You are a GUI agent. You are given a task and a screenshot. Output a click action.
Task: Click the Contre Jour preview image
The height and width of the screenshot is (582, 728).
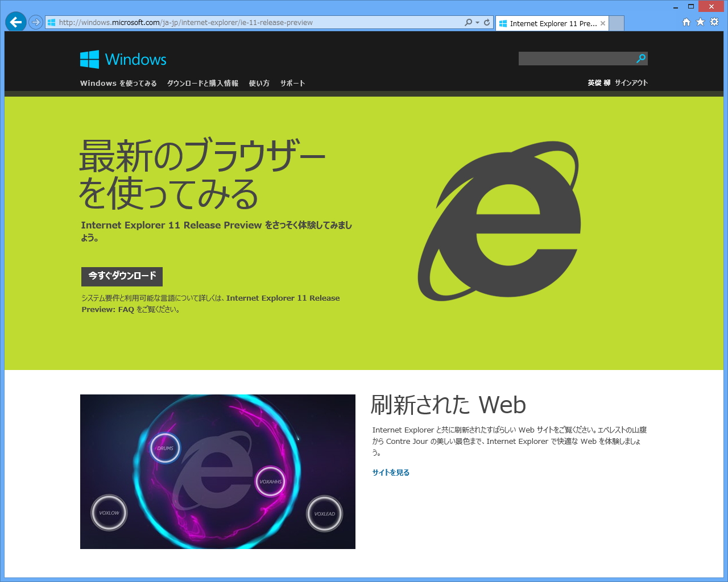[217, 471]
